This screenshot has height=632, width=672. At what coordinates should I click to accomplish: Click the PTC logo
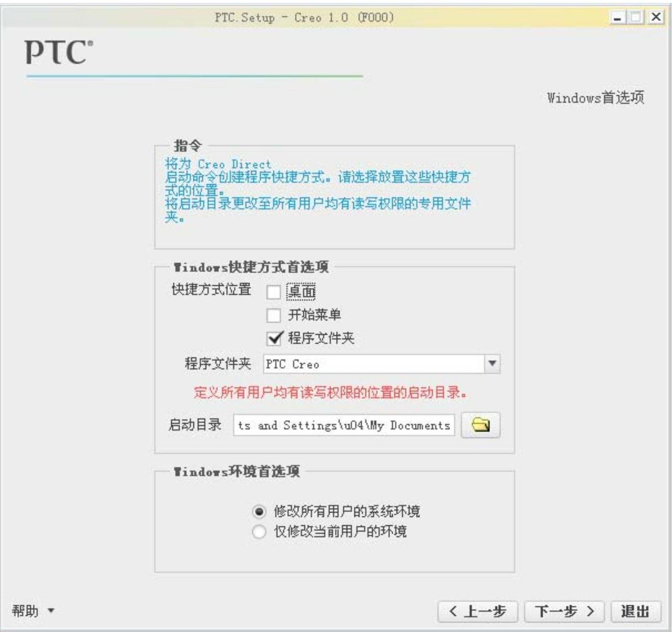tap(59, 52)
